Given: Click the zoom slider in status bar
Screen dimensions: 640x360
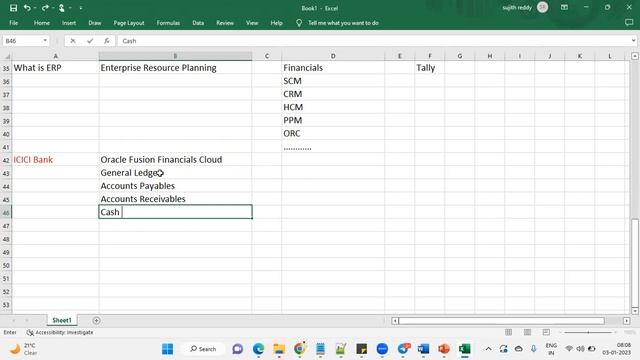Looking at the screenshot, I should tap(588, 332).
